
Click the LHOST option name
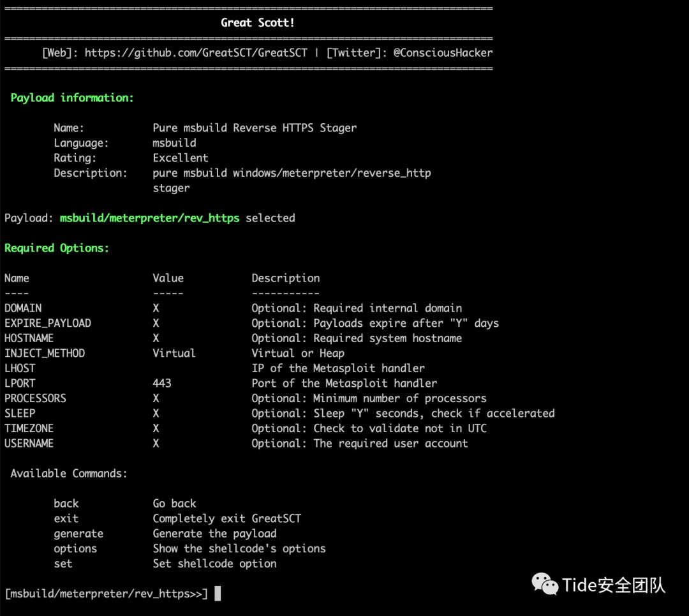tap(20, 368)
